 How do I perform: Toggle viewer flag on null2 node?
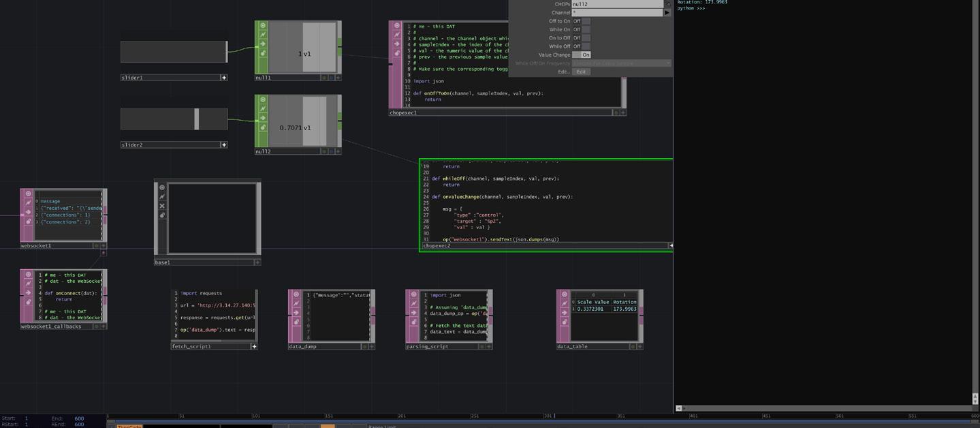click(263, 100)
